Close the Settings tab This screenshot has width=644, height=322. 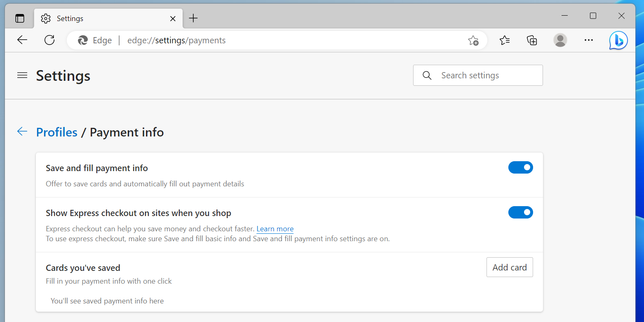(x=173, y=19)
